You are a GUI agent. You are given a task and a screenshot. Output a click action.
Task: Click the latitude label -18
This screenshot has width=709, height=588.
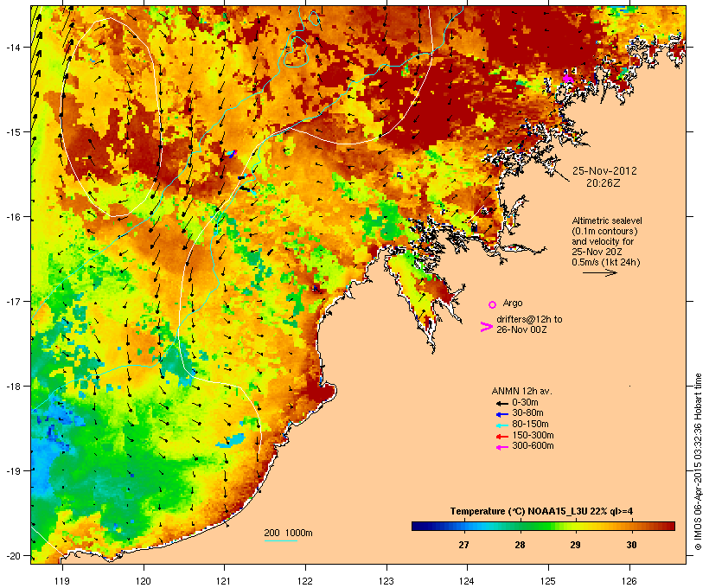[x=13, y=387]
